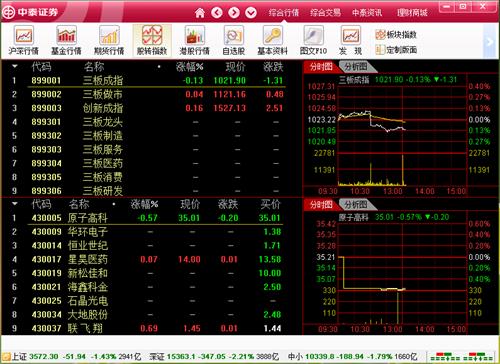Screen dimensions: 500x364
Task: Select row 899303 三板服务
Action: pyautogui.click(x=148, y=149)
